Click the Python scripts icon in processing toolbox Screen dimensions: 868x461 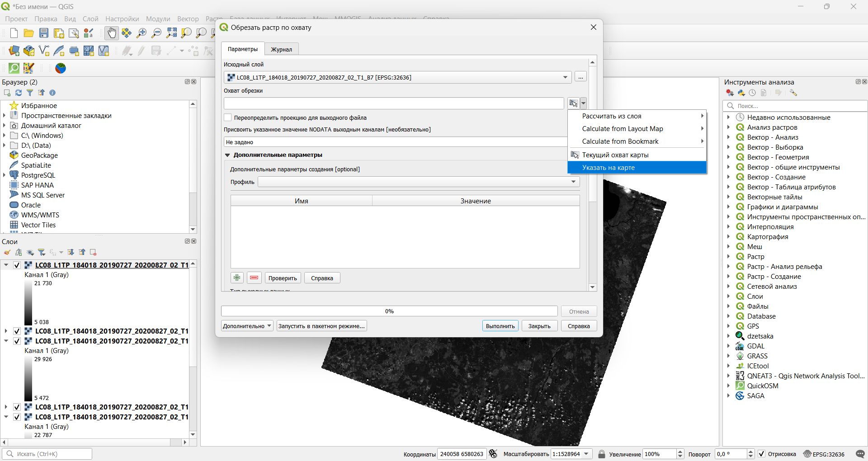point(741,93)
